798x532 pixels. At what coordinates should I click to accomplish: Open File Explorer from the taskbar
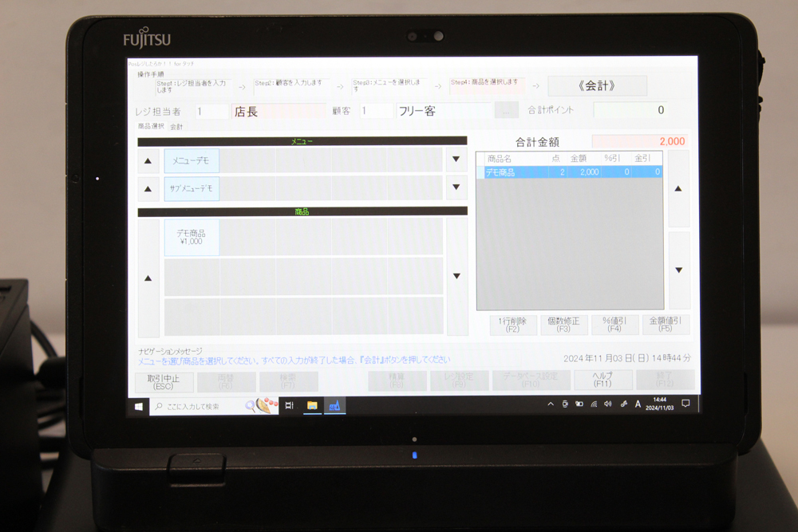click(312, 405)
